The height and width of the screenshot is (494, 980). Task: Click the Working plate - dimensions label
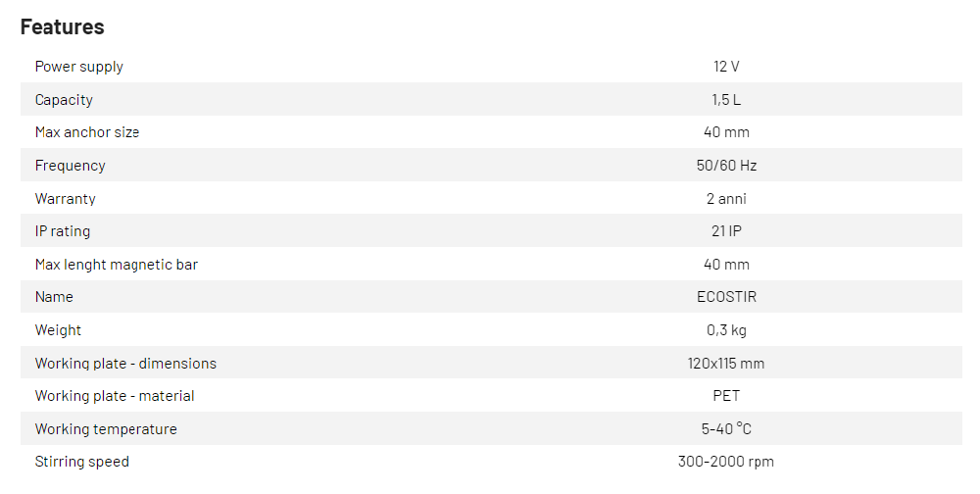[125, 364]
